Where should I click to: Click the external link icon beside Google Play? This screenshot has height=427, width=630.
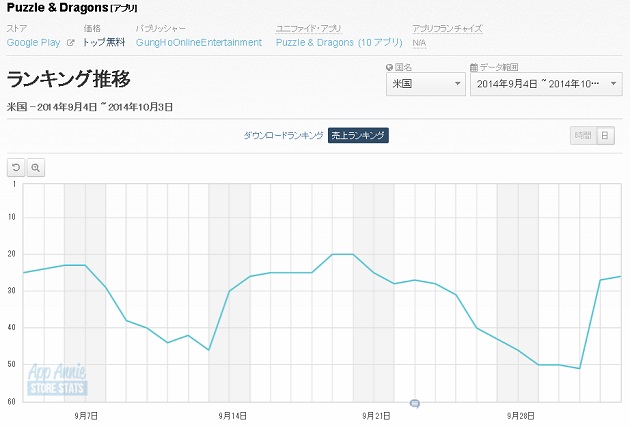(70, 43)
